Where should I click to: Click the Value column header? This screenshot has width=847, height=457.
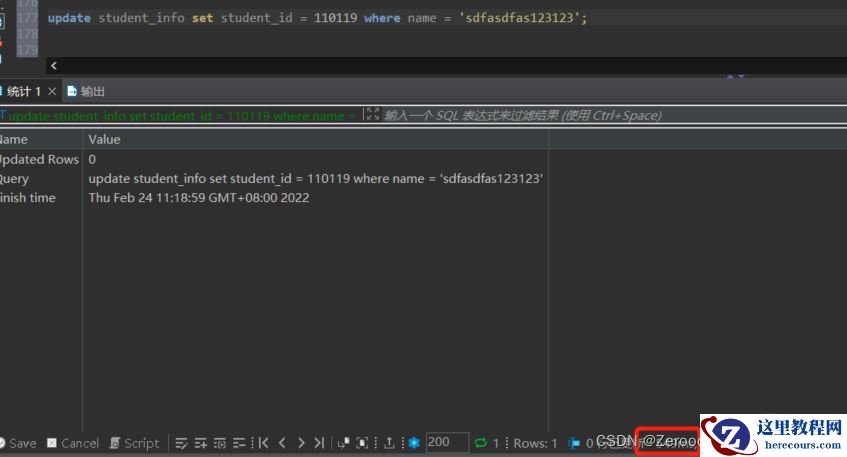tap(315, 139)
